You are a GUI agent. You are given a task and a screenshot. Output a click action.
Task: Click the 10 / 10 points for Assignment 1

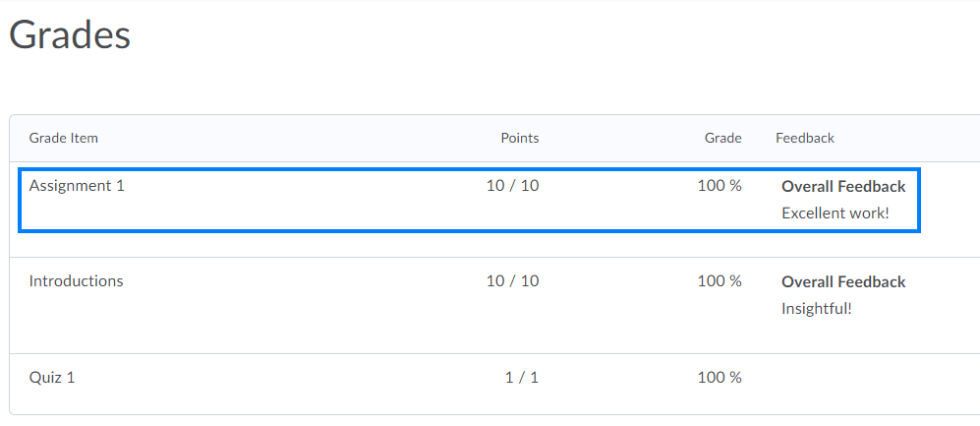click(512, 185)
